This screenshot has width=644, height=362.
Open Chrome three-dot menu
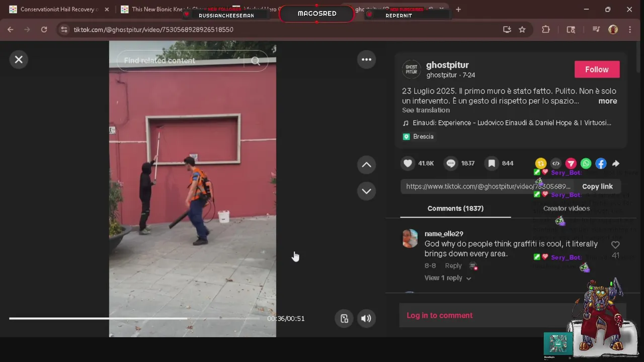point(630,30)
